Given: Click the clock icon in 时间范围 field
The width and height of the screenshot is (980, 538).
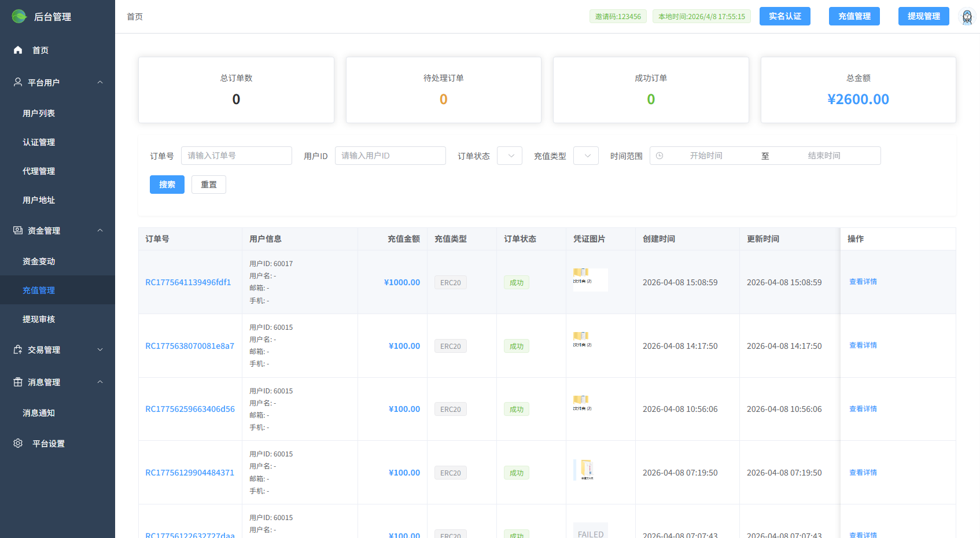Looking at the screenshot, I should point(660,155).
